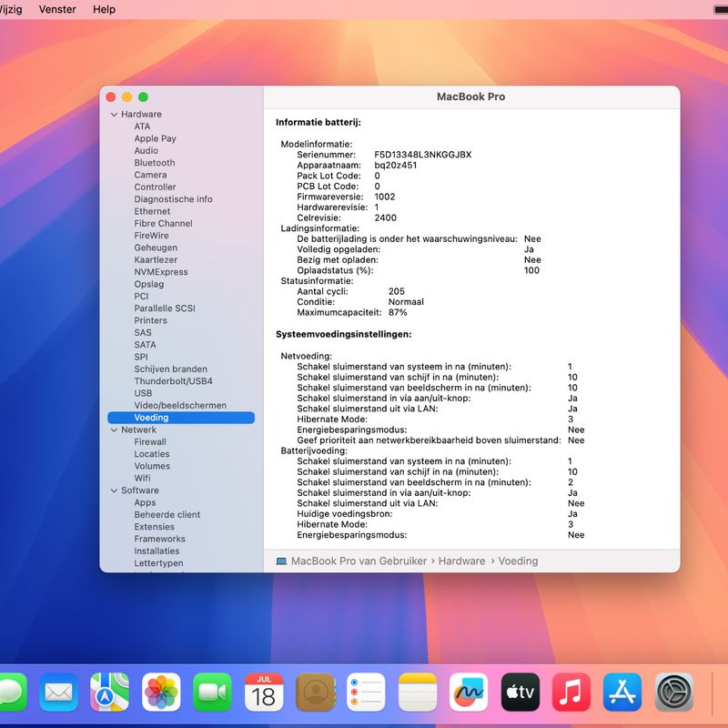Open Beheerde client in the sidebar
This screenshot has width=728, height=728.
point(167,514)
